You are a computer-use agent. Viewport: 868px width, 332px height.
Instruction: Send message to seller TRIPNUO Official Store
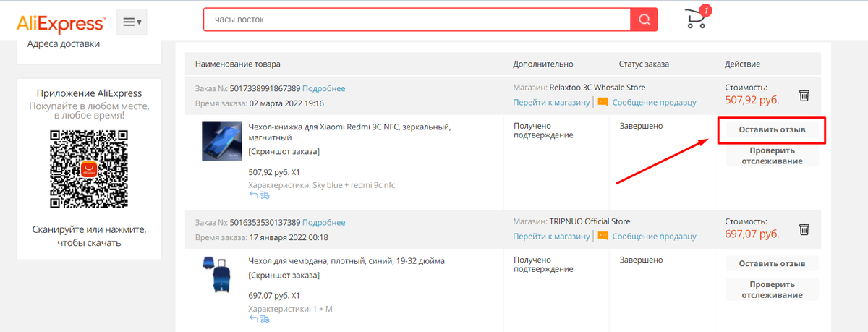click(x=654, y=237)
